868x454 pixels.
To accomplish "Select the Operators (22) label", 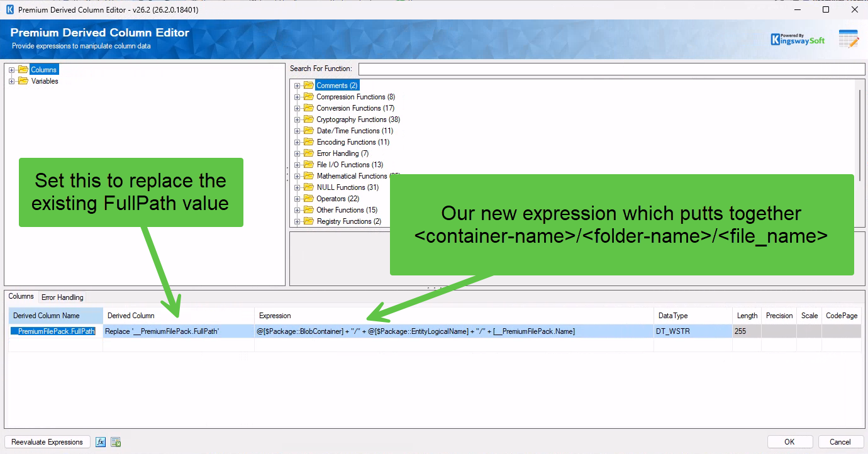I will tap(338, 199).
